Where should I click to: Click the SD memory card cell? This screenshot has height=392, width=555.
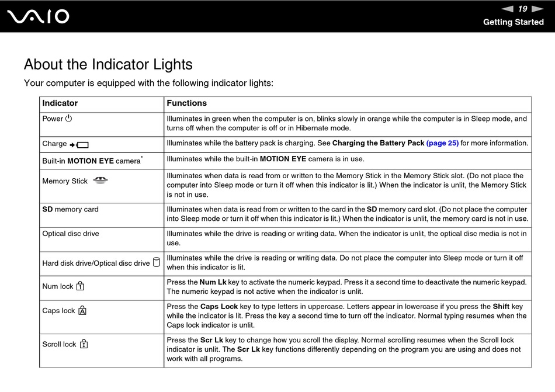pyautogui.click(x=102, y=215)
